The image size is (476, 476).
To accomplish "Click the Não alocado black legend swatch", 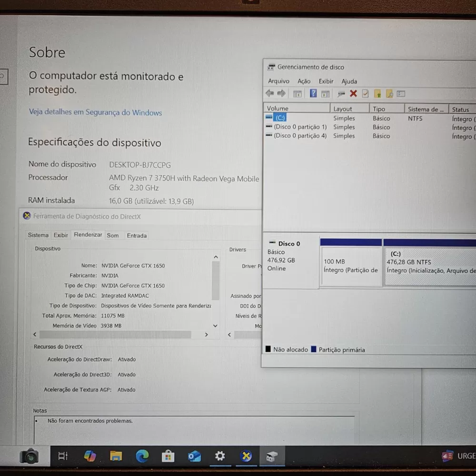I will pyautogui.click(x=268, y=349).
